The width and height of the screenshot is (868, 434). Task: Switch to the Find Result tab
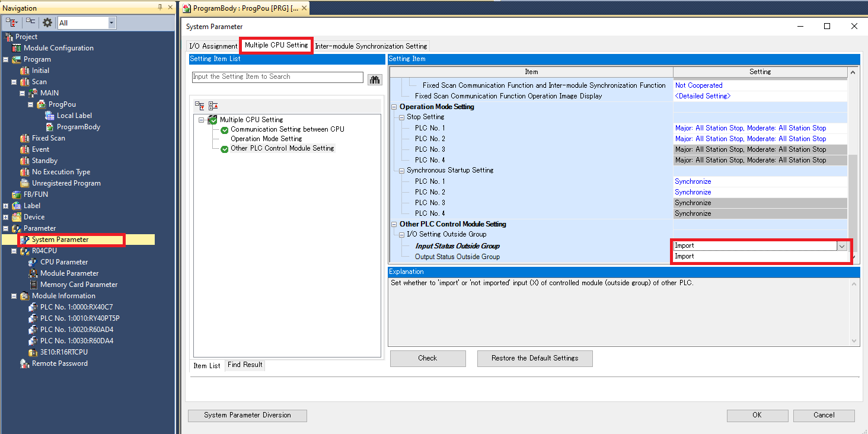pos(245,365)
